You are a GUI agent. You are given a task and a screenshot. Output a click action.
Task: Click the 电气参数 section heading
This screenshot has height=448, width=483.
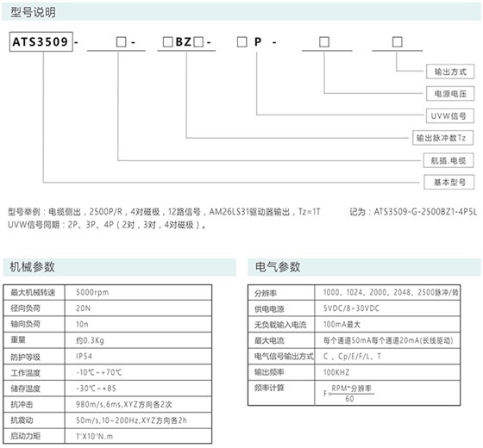pyautogui.click(x=278, y=267)
